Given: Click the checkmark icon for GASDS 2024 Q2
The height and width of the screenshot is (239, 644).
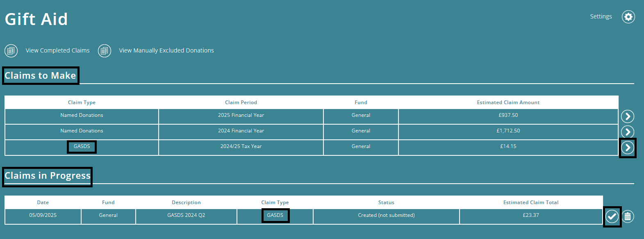Looking at the screenshot, I should 612,216.
